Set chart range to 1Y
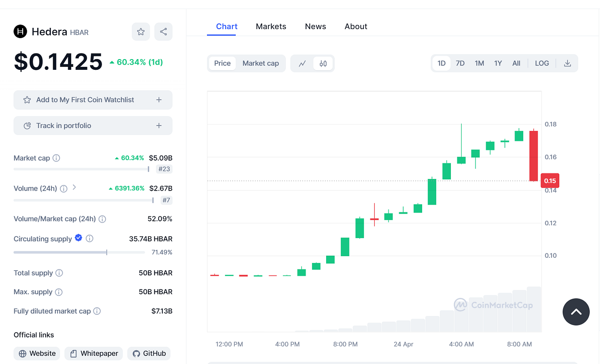The image size is (600, 364). [x=498, y=63]
